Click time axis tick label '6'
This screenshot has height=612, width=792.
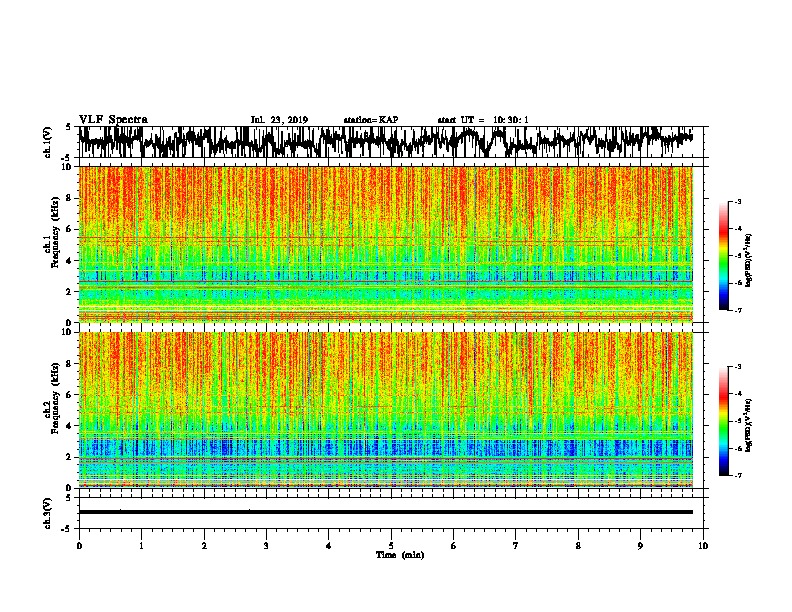coord(454,546)
